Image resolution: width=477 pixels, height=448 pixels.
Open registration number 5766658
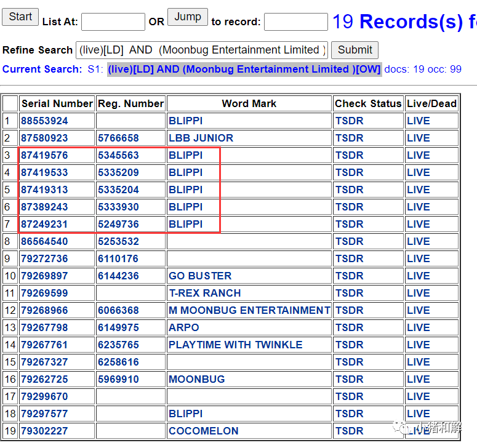pos(118,138)
